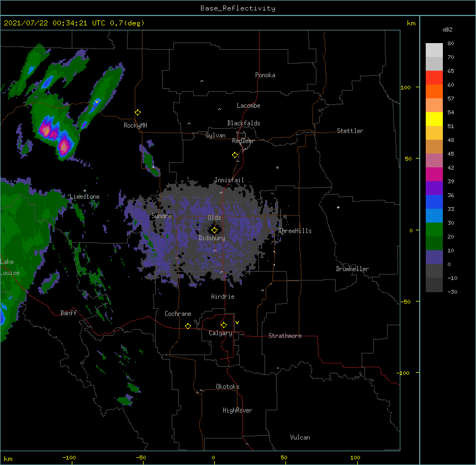The width and height of the screenshot is (476, 465).
Task: Select the Vulcan label
Action: click(300, 437)
